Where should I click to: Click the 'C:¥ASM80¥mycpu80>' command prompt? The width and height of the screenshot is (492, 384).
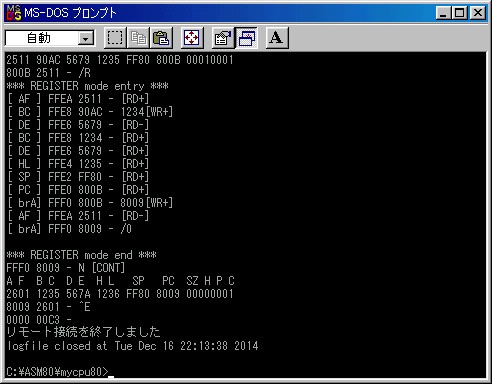[58, 372]
